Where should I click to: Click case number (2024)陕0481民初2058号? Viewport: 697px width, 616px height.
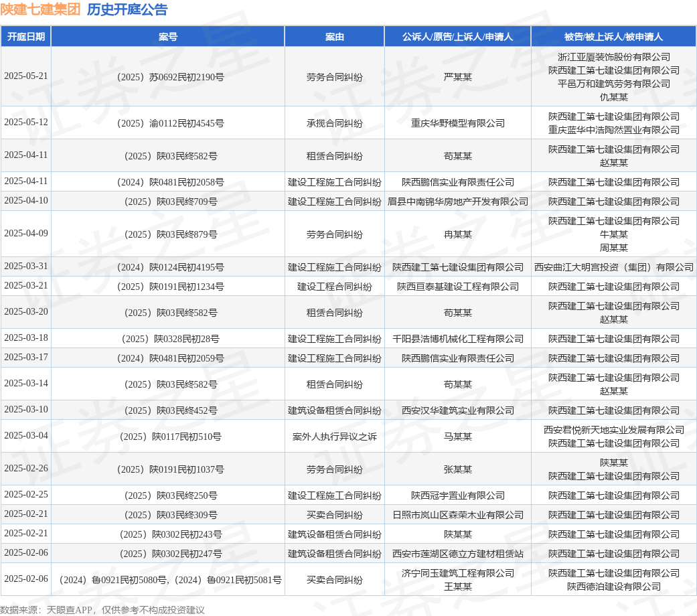(x=170, y=182)
